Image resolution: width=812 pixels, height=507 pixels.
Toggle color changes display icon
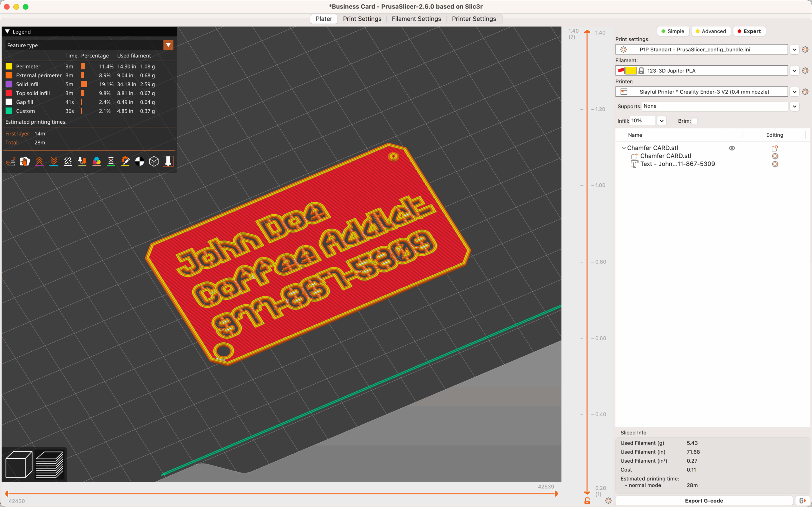tap(97, 162)
